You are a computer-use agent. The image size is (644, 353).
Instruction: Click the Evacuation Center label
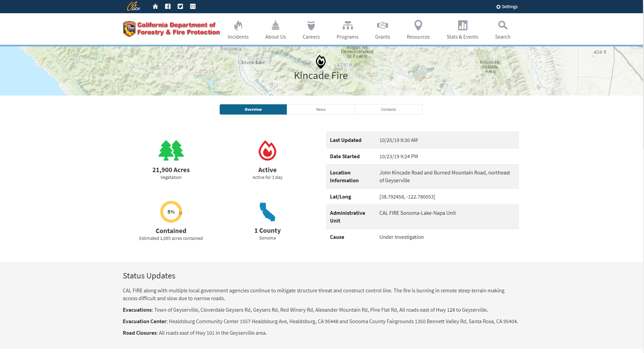(x=145, y=321)
